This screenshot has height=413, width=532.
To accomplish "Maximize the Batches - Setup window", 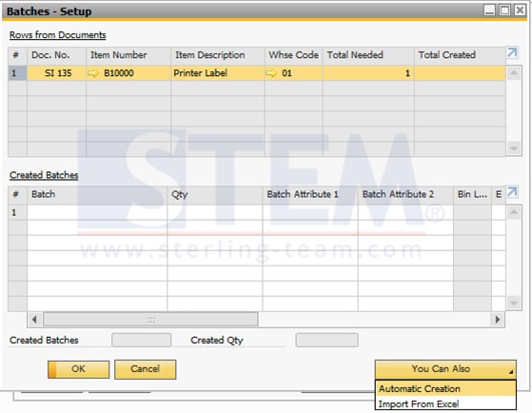I will 504,10.
